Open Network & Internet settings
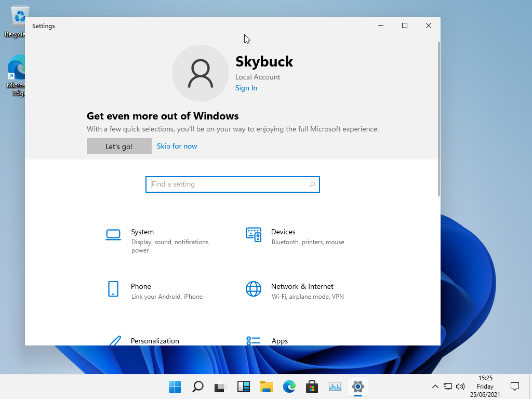Viewport: 532px width, 399px height. [302, 287]
